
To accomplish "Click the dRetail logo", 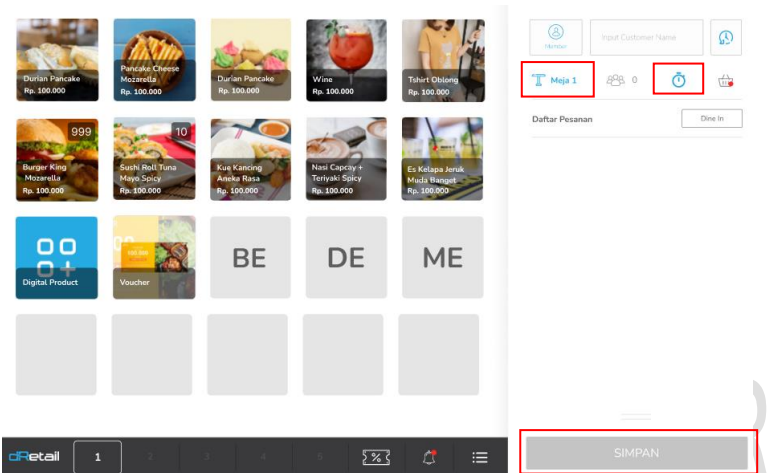I will (34, 456).
